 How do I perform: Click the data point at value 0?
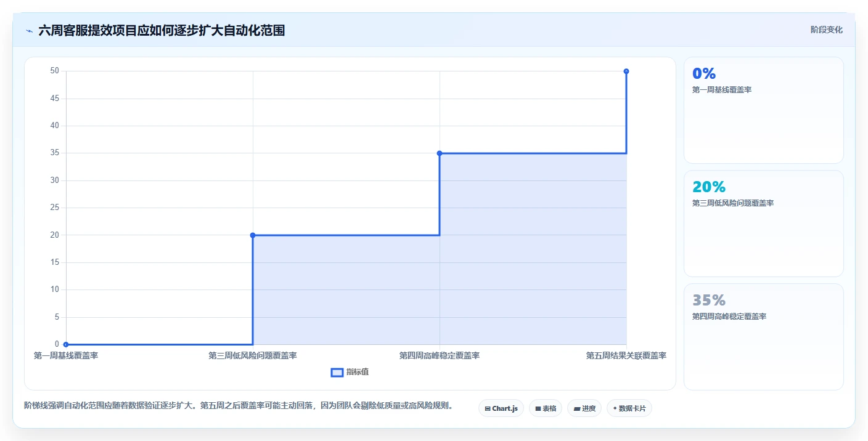click(66, 344)
